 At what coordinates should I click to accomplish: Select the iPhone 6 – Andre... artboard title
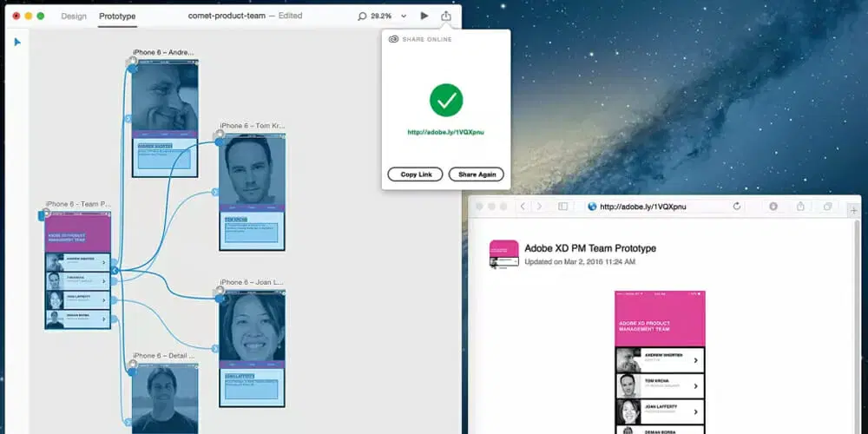pos(163,52)
